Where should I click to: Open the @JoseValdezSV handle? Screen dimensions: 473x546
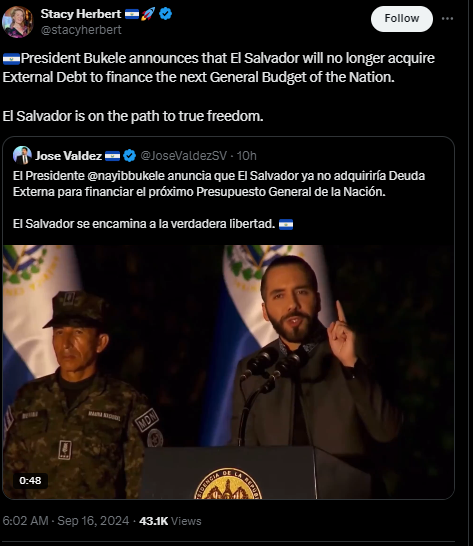[184, 156]
